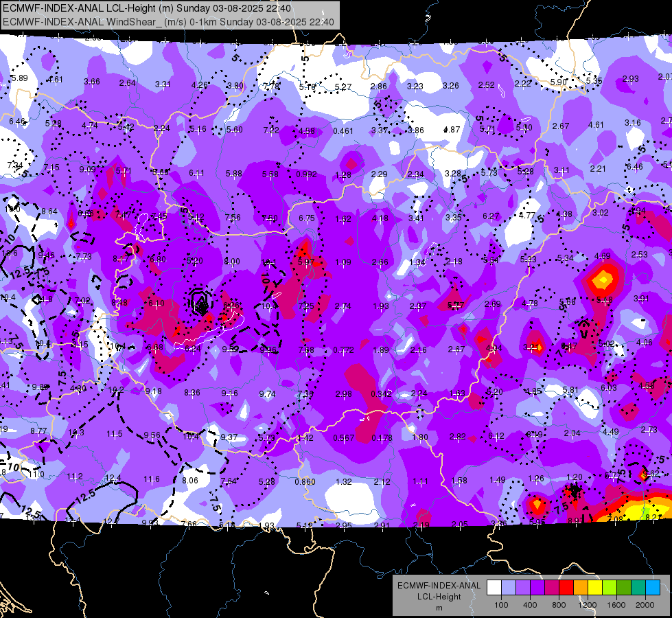
Task: Click the legend label 2000
Action: [x=645, y=605]
